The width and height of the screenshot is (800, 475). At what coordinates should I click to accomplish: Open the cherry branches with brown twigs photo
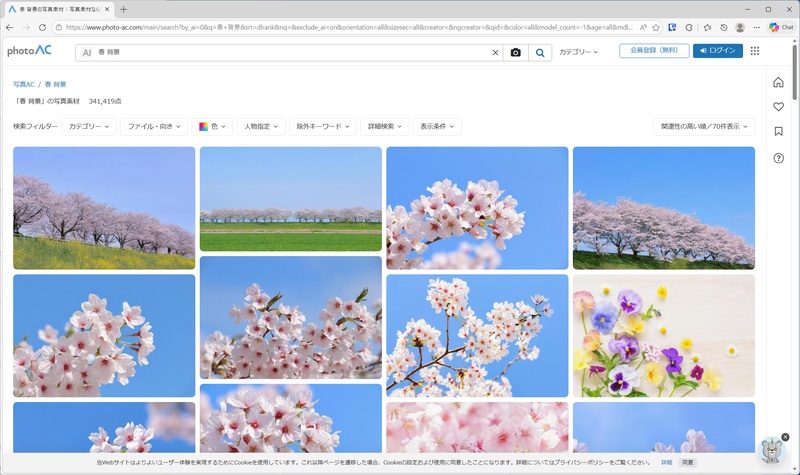point(477,336)
